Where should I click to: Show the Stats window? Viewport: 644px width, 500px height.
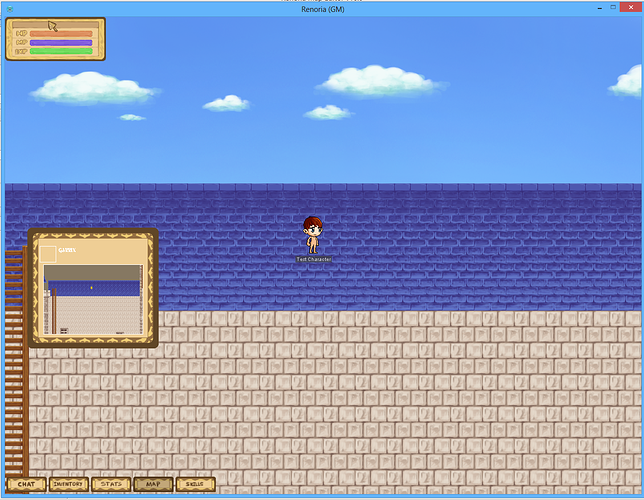point(111,484)
